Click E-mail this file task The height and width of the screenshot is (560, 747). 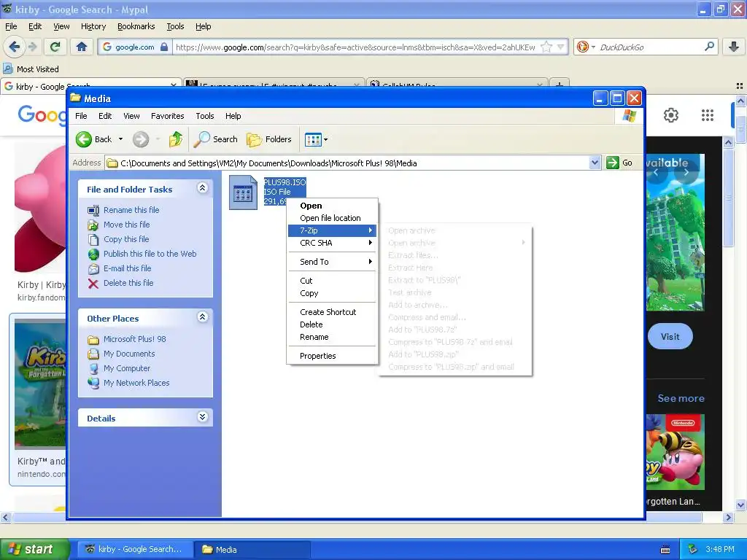click(x=127, y=268)
